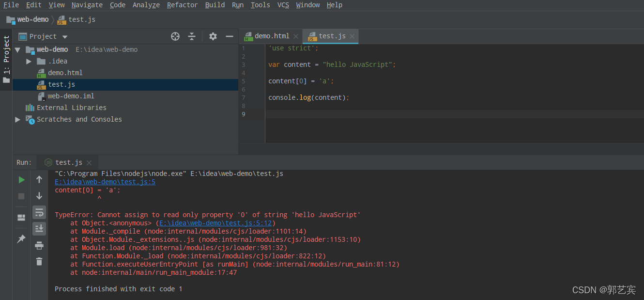
Task: Follow the E:\idea\web-demo\test.js:5 link
Action: point(105,182)
